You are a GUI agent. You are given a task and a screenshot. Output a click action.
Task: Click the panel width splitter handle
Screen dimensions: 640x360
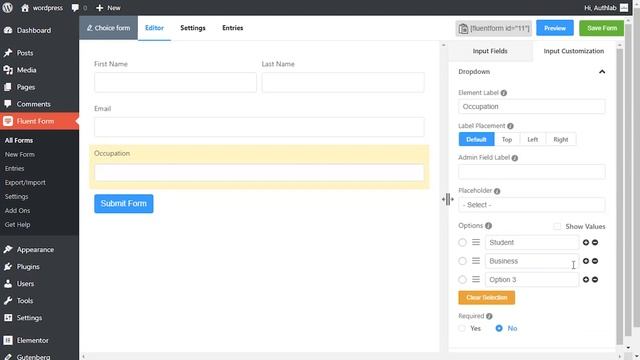tap(448, 199)
